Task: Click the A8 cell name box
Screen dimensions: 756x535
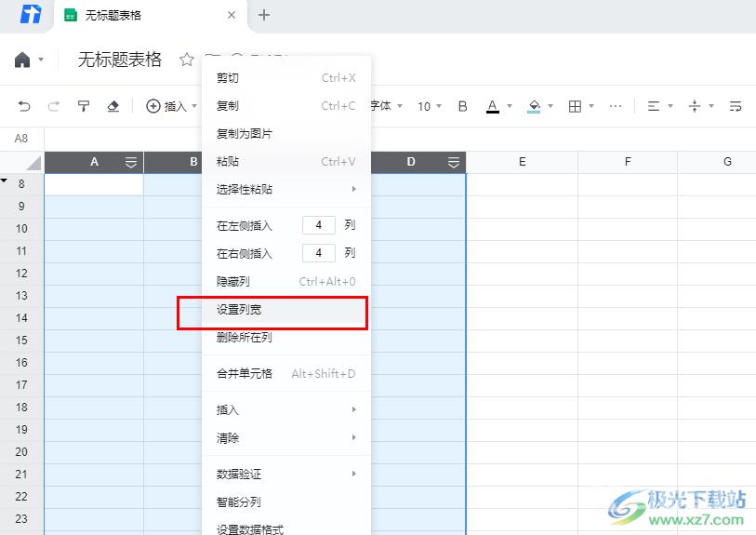Action: [21, 139]
